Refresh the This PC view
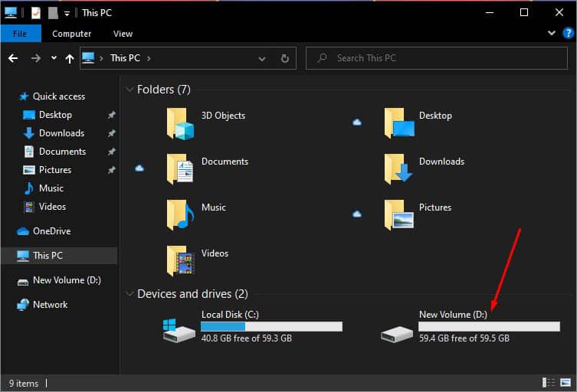Viewport: 577px width, 392px height. pyautogui.click(x=285, y=58)
